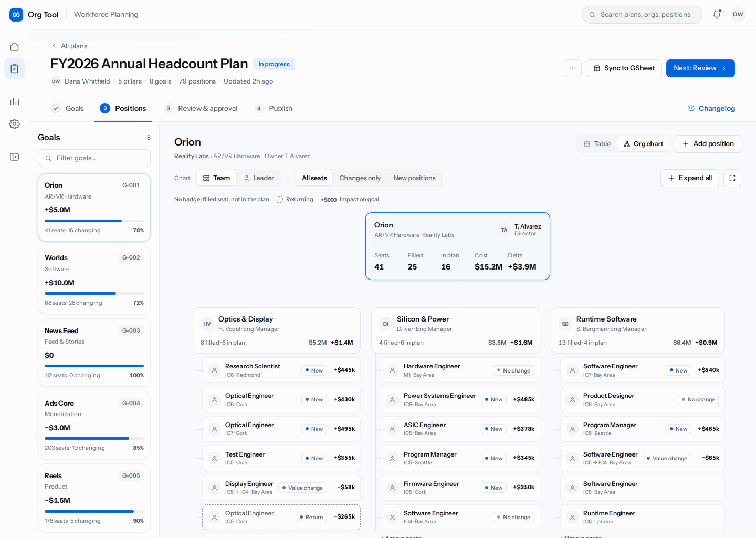Add a new position
The height and width of the screenshot is (538, 756).
(x=708, y=144)
